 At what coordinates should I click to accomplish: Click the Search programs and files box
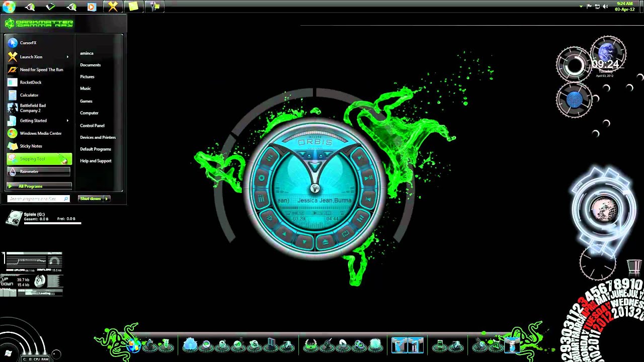[38, 199]
